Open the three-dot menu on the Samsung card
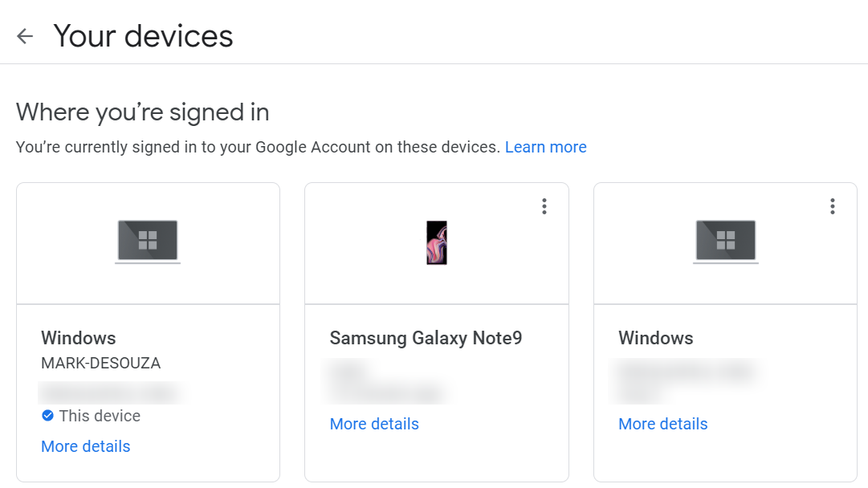Viewport: 868px width, 488px height. (544, 206)
